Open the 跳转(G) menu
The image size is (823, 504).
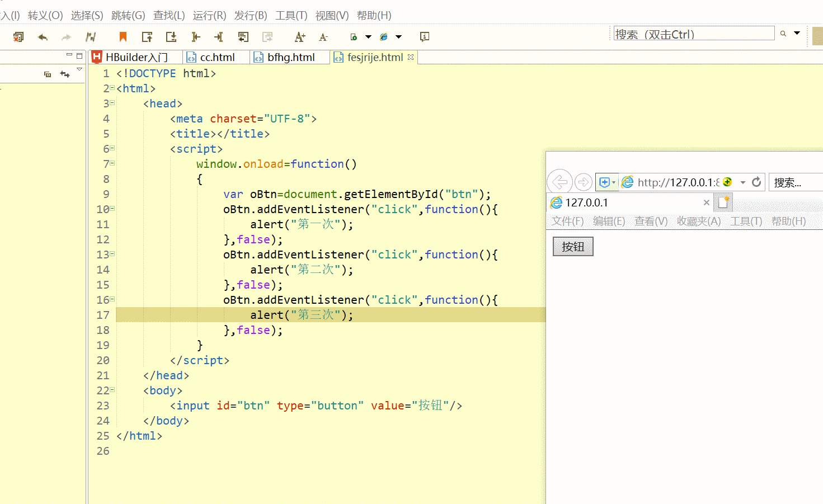(128, 16)
